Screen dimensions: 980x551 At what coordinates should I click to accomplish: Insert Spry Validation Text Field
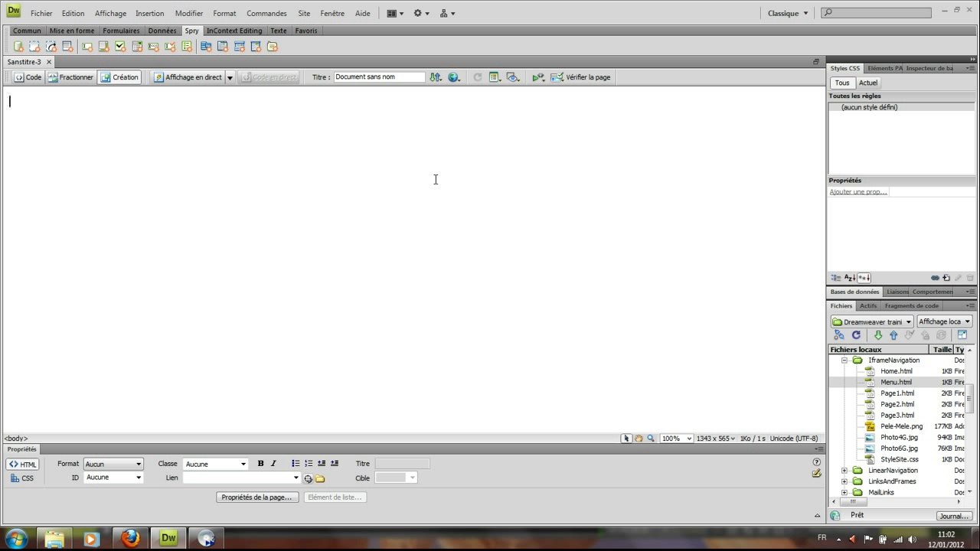[87, 46]
